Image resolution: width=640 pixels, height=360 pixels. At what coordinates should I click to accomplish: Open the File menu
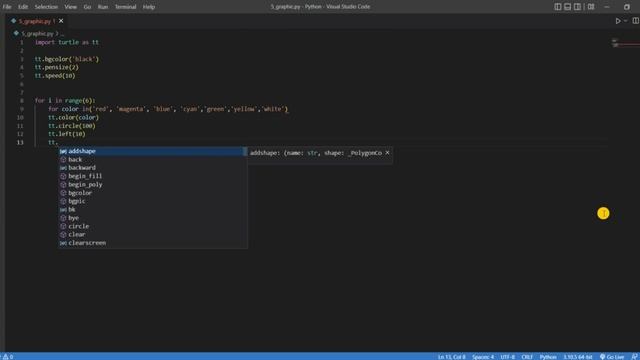[x=7, y=7]
